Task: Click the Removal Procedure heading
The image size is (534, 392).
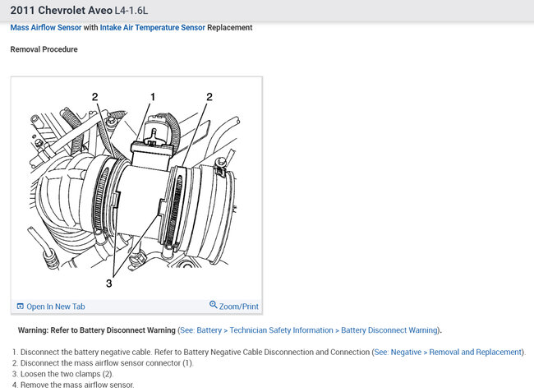Action: [44, 49]
